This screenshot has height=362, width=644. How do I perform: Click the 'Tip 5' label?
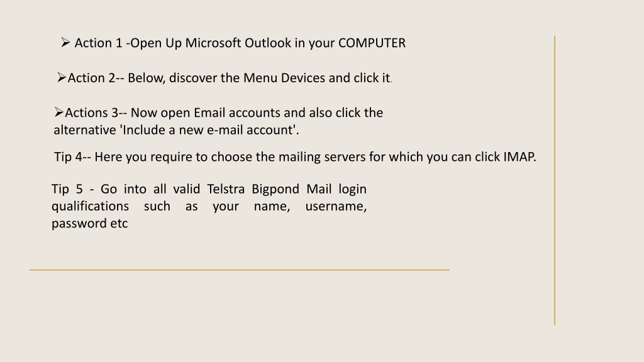tap(67, 189)
